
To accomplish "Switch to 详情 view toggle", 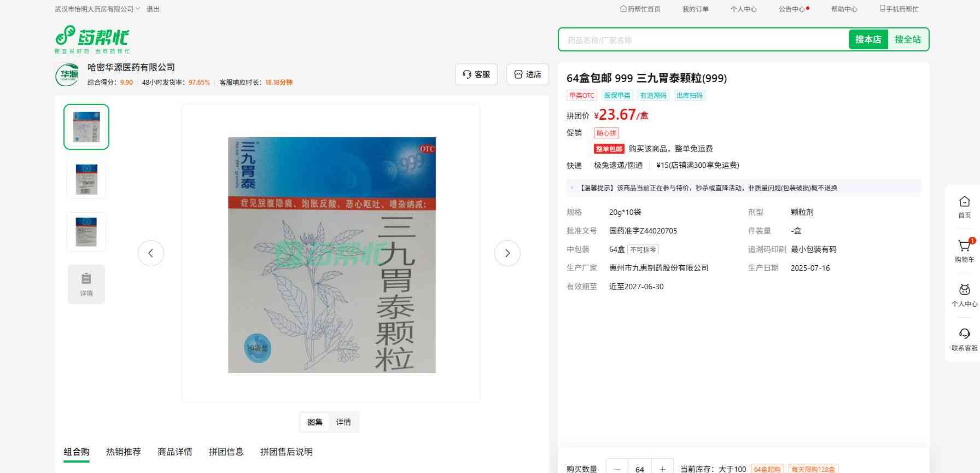I will point(343,422).
